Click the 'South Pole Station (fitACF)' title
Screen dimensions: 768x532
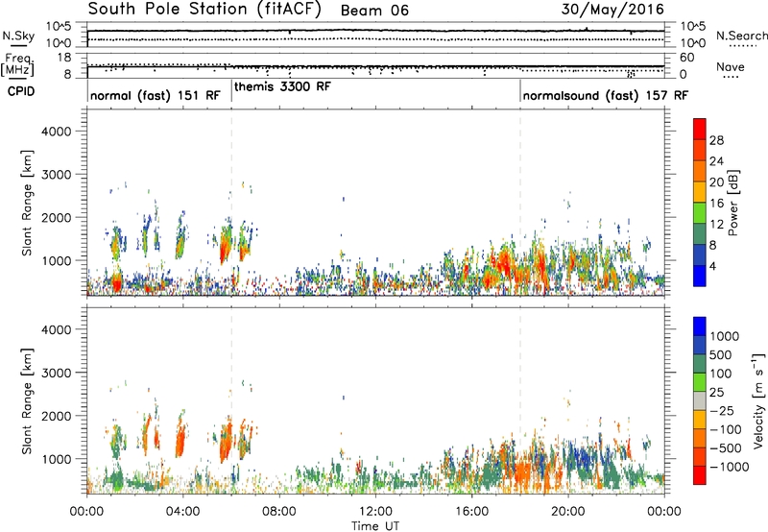click(204, 10)
